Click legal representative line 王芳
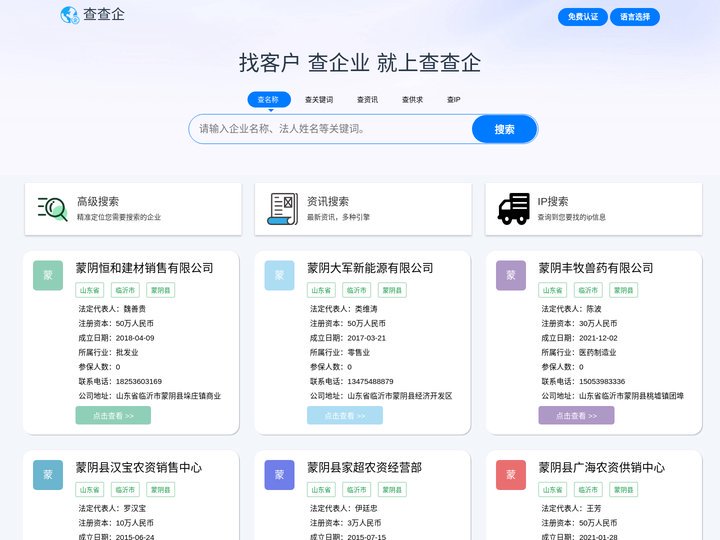Image resolution: width=720 pixels, height=540 pixels. click(x=571, y=508)
